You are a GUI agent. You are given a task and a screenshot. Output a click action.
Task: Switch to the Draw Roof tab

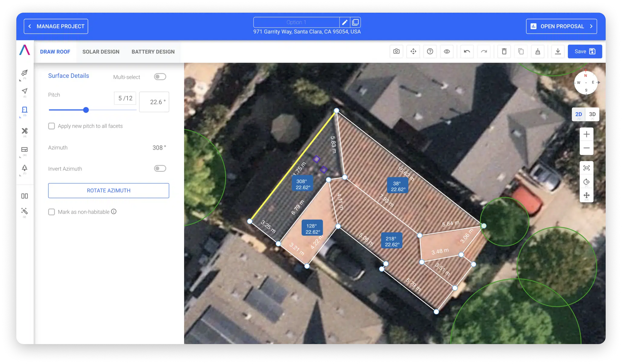(x=55, y=52)
